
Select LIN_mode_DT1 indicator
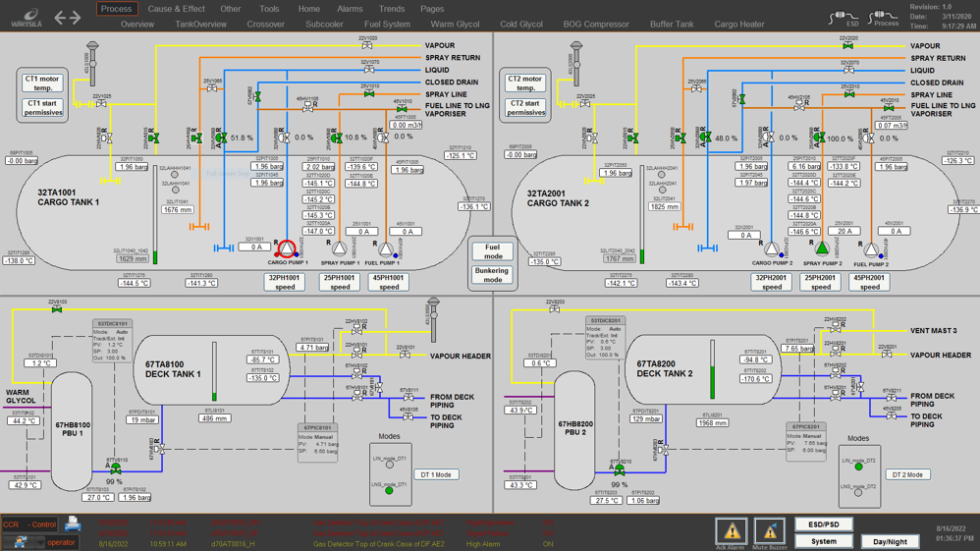[390, 465]
